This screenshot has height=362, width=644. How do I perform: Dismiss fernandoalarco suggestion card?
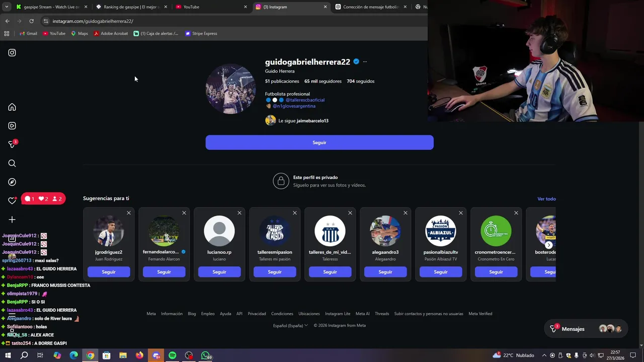point(184,213)
